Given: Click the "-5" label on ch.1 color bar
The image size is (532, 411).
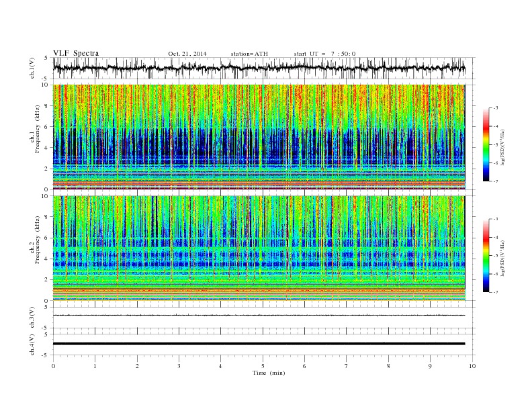Looking at the screenshot, I should click(x=495, y=145).
